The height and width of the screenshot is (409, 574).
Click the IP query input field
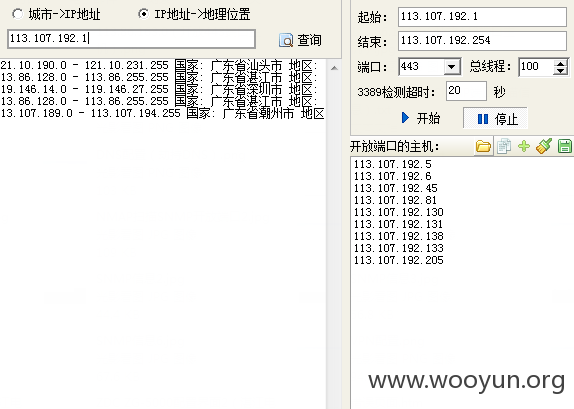(131, 39)
